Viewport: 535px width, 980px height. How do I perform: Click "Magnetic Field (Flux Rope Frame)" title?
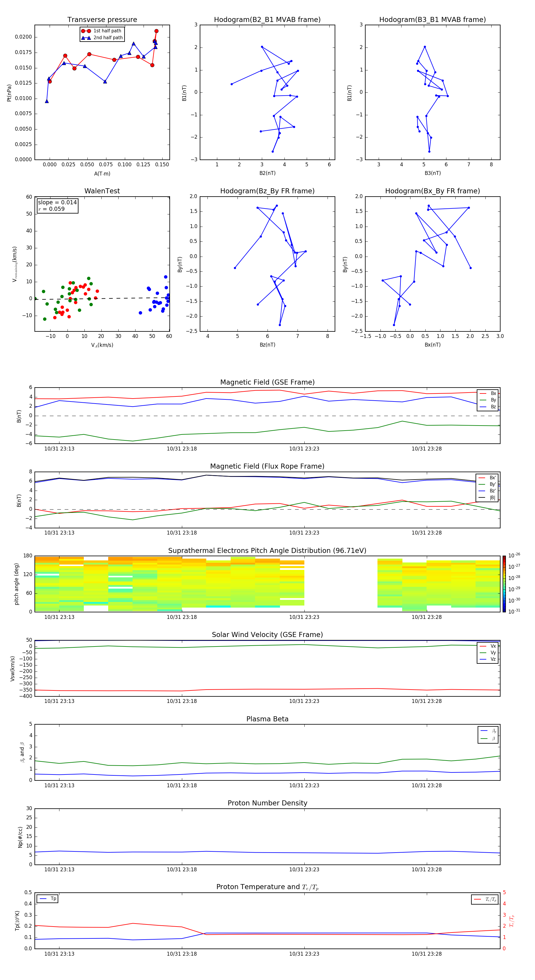[267, 467]
